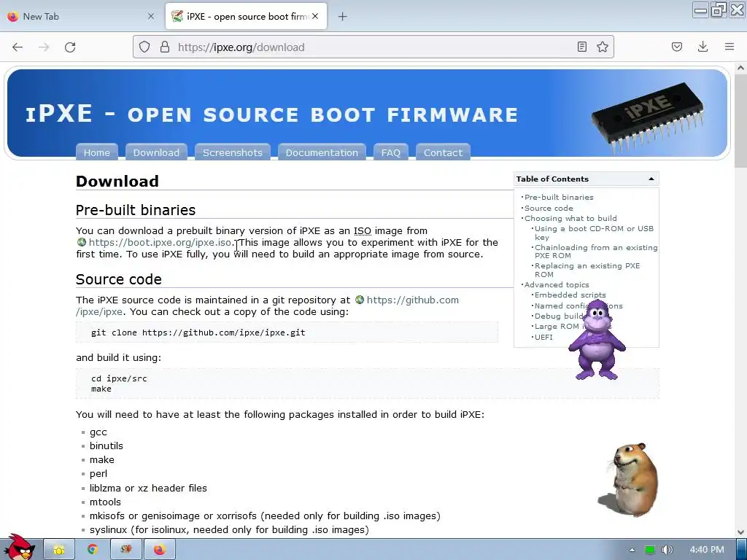This screenshot has width=747, height=560.
Task: Open the third taskbar app icon
Action: coord(125,550)
